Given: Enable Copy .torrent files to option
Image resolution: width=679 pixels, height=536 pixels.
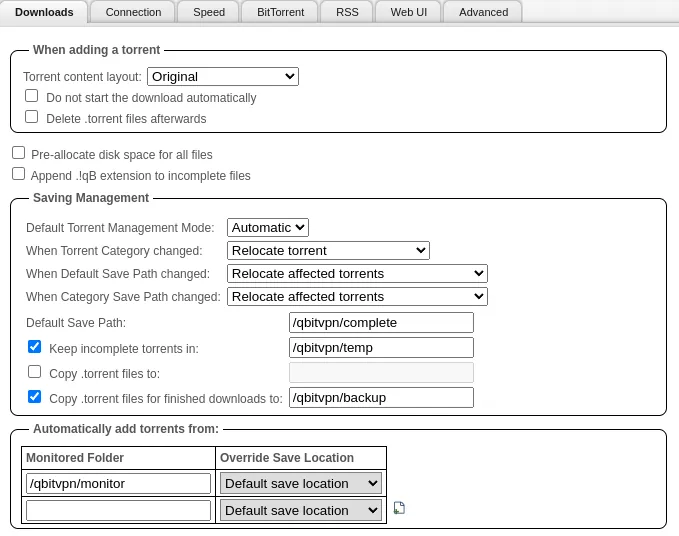Looking at the screenshot, I should [35, 372].
